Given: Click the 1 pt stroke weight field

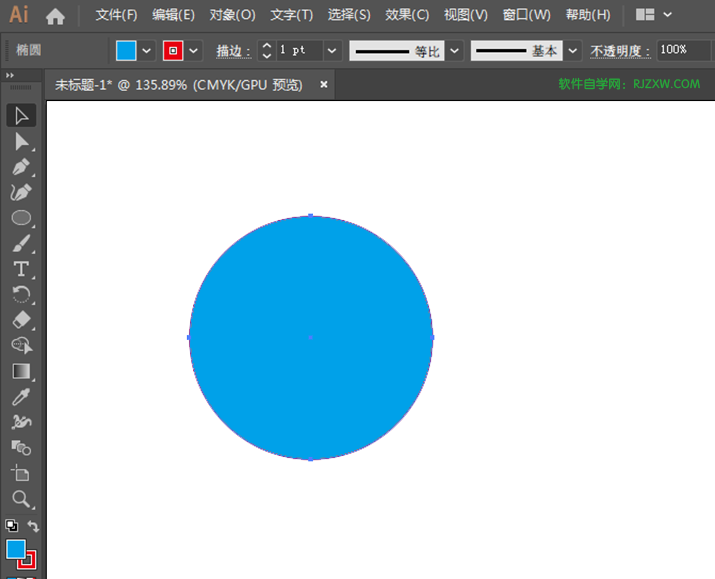Looking at the screenshot, I should 300,51.
